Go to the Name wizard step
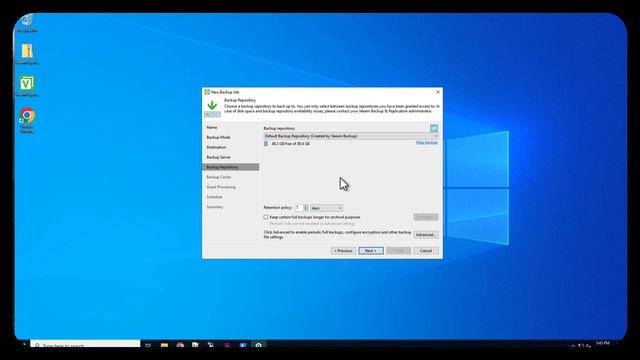This screenshot has width=640, height=360. [212, 127]
